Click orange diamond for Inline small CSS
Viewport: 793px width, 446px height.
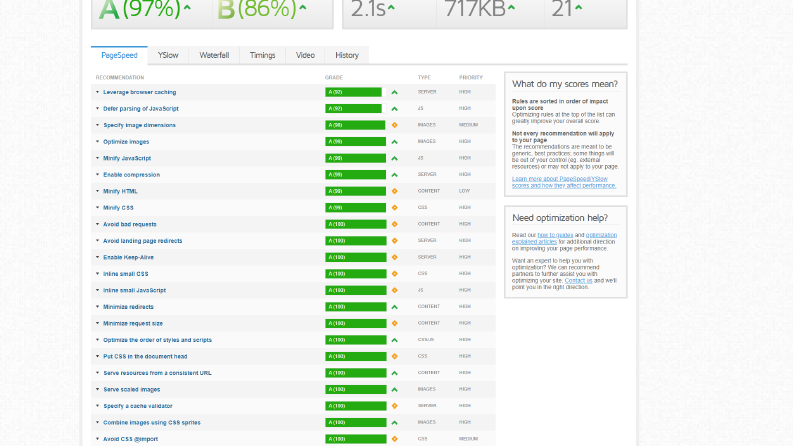pos(394,274)
